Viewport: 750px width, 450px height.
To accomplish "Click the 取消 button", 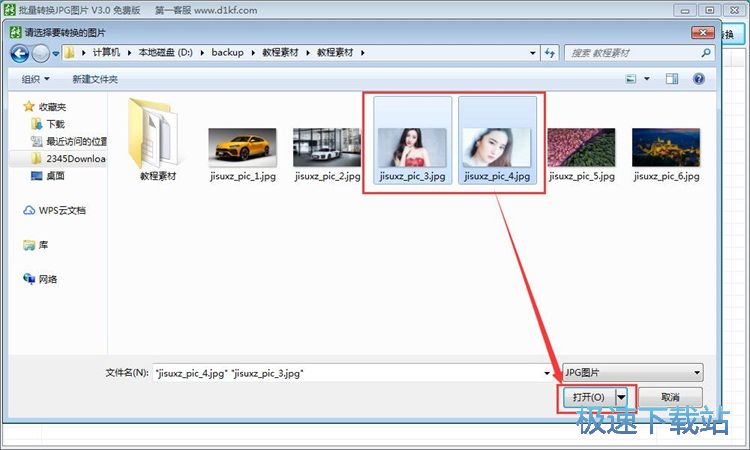I will (669, 398).
